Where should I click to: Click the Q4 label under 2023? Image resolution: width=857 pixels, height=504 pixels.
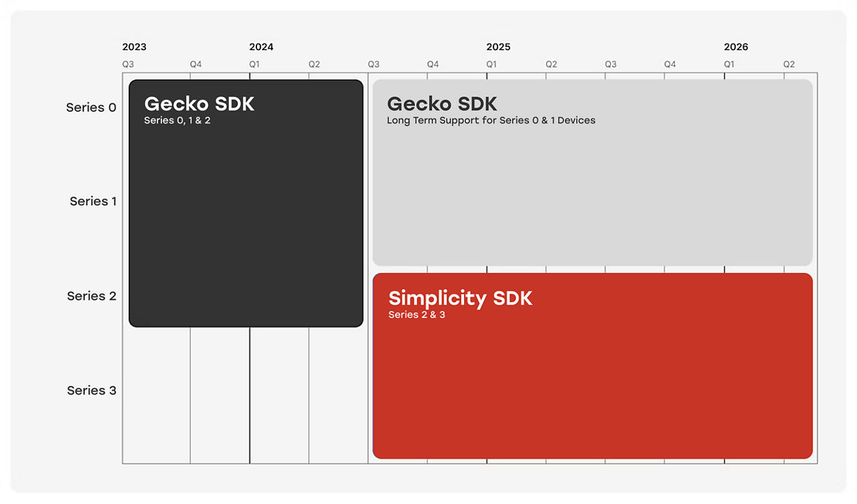tap(196, 64)
